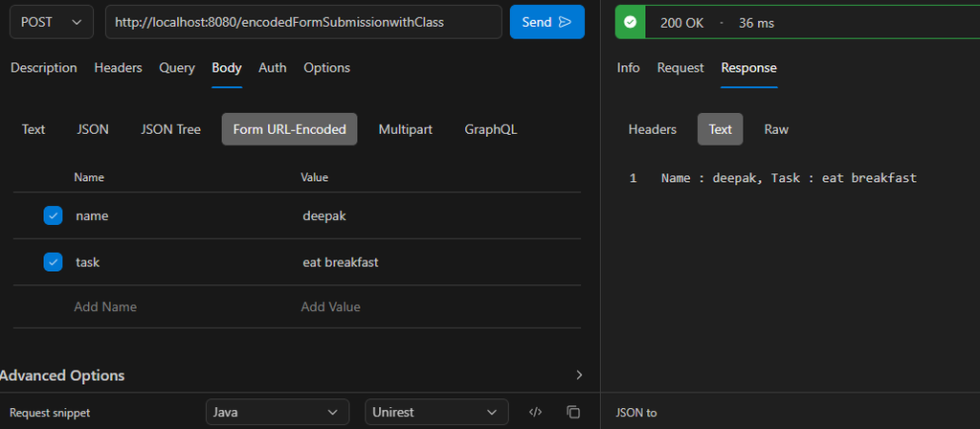Open the Query tab
Image resolution: width=980 pixels, height=429 pixels.
pos(177,68)
